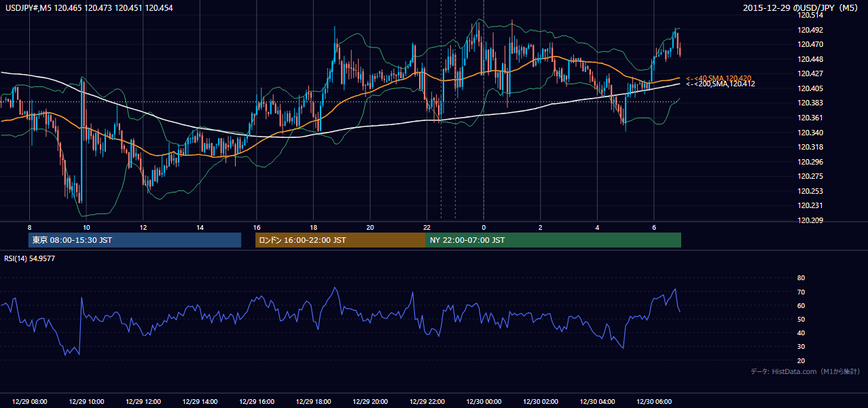This screenshot has width=868, height=408.
Task: Click price axis value 120.448
Action: [x=810, y=59]
